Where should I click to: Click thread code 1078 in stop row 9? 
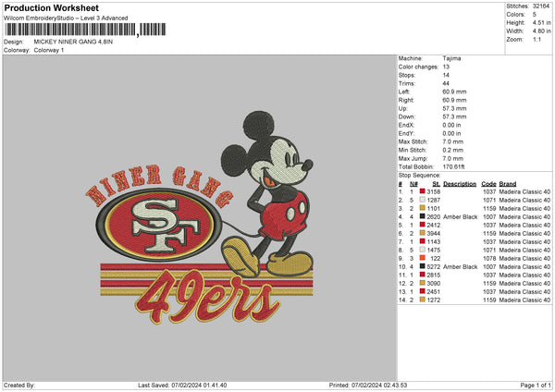coord(489,258)
